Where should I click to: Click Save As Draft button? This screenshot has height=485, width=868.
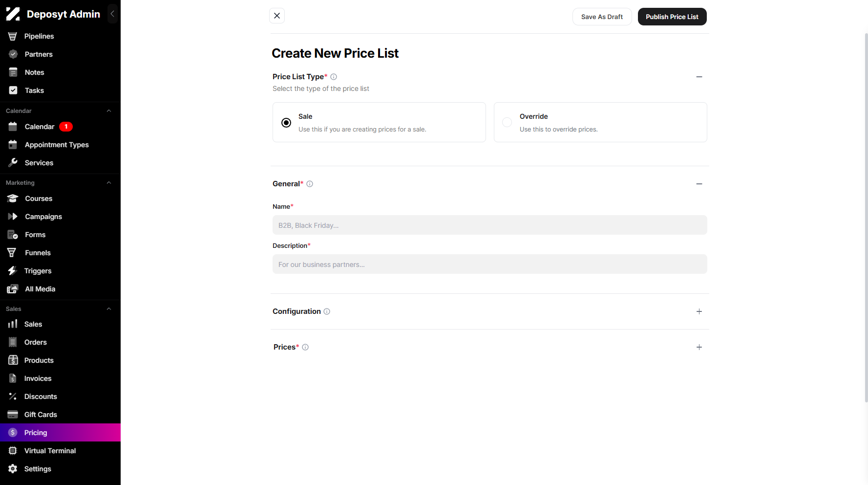[602, 17]
